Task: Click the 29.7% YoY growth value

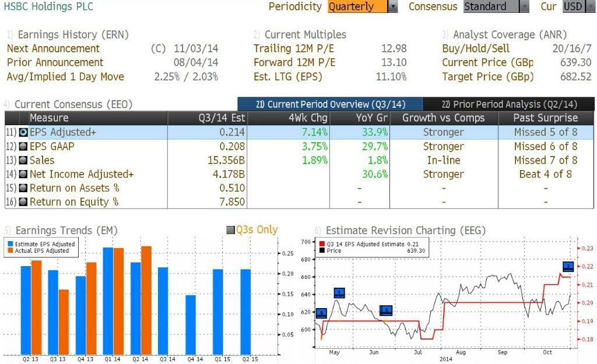Action: point(375,146)
